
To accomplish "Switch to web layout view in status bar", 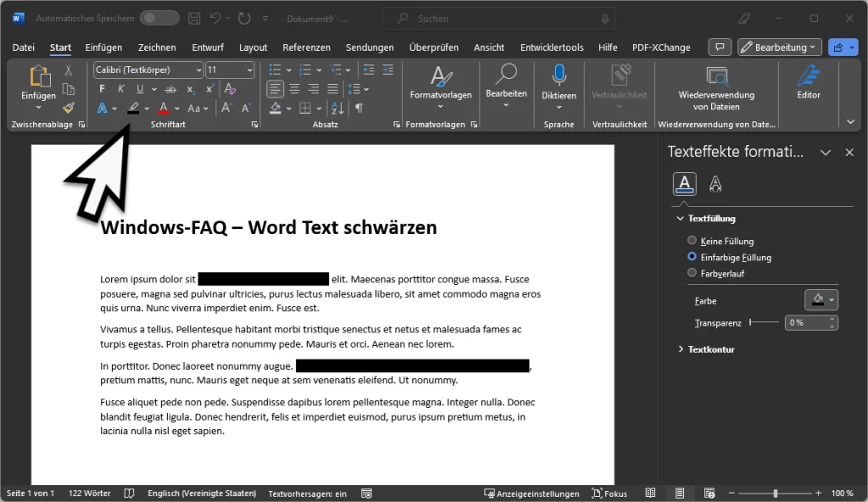I will (709, 494).
